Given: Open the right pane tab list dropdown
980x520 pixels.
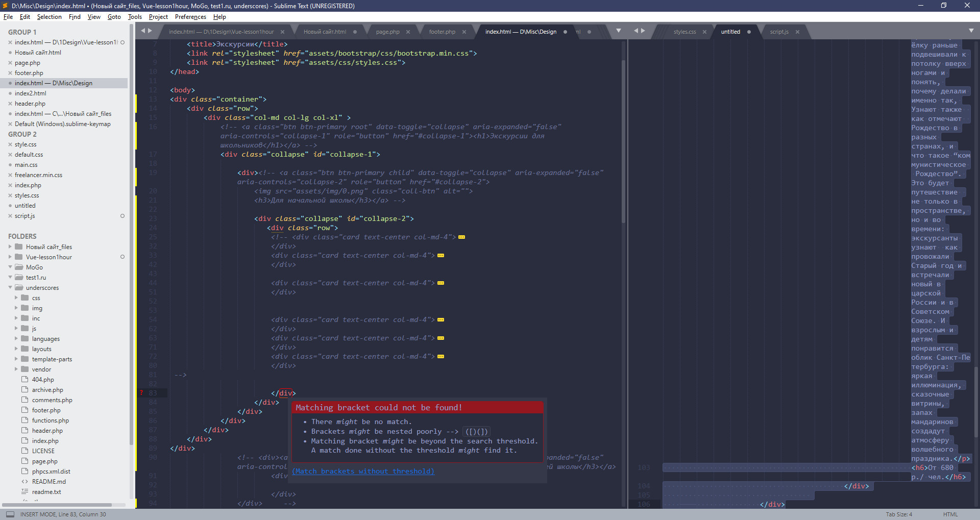Looking at the screenshot, I should [x=971, y=31].
